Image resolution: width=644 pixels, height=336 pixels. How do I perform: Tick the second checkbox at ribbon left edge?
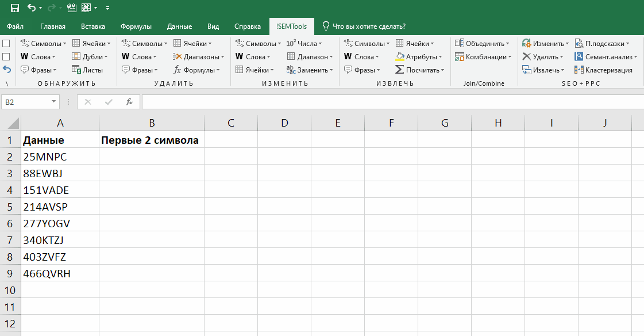tap(6, 57)
